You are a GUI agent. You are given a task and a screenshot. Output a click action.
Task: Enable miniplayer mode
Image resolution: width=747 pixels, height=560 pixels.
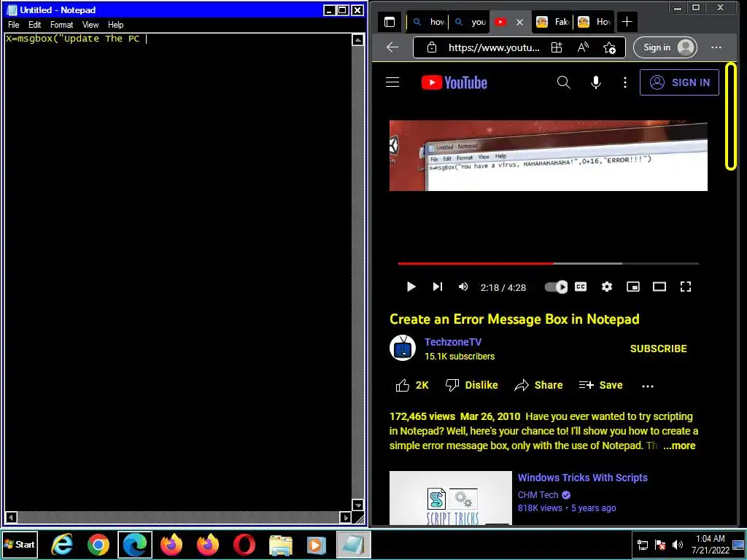tap(632, 287)
